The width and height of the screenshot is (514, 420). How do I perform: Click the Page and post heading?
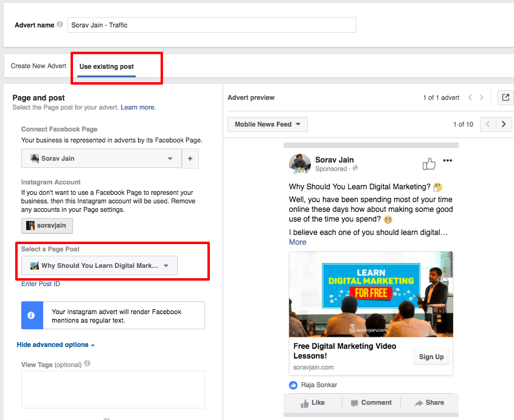pos(39,98)
